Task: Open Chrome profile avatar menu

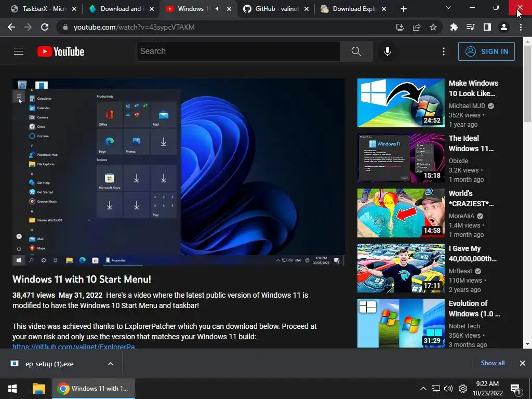Action: click(x=504, y=27)
